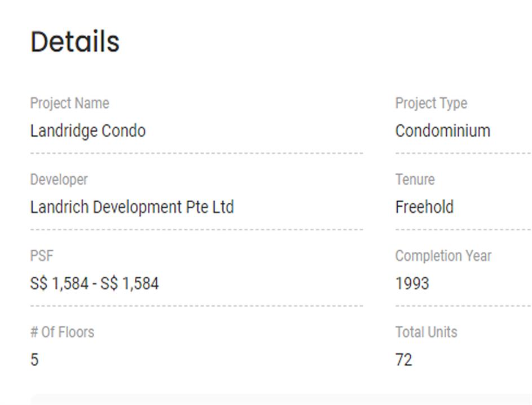Click the dashed divider under the developer name
Viewport: 532px width, 405px height.
pos(196,229)
